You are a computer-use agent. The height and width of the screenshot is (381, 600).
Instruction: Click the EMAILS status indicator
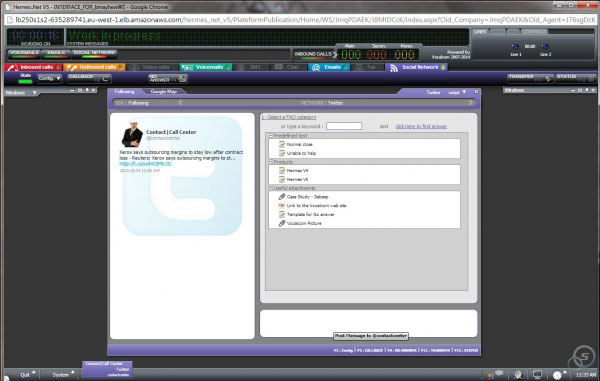[x=56, y=54]
